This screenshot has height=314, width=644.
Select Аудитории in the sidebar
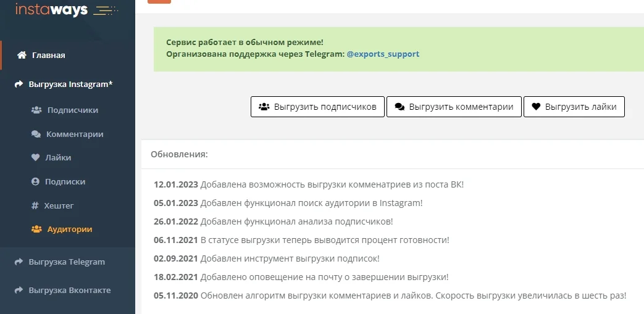pyautogui.click(x=70, y=229)
